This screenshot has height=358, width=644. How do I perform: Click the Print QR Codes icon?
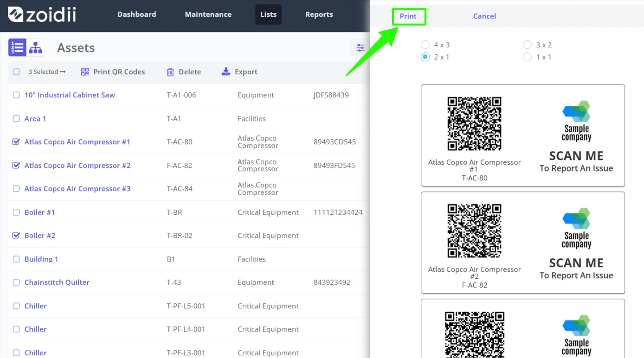click(85, 72)
